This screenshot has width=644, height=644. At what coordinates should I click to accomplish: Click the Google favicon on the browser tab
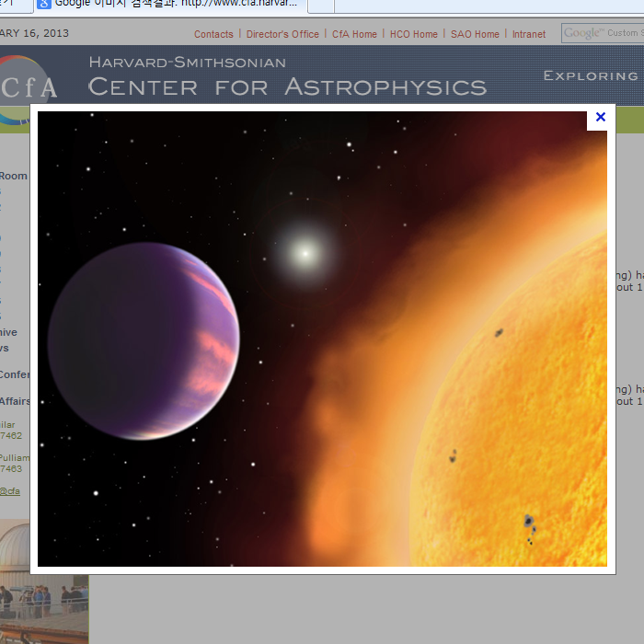44,4
